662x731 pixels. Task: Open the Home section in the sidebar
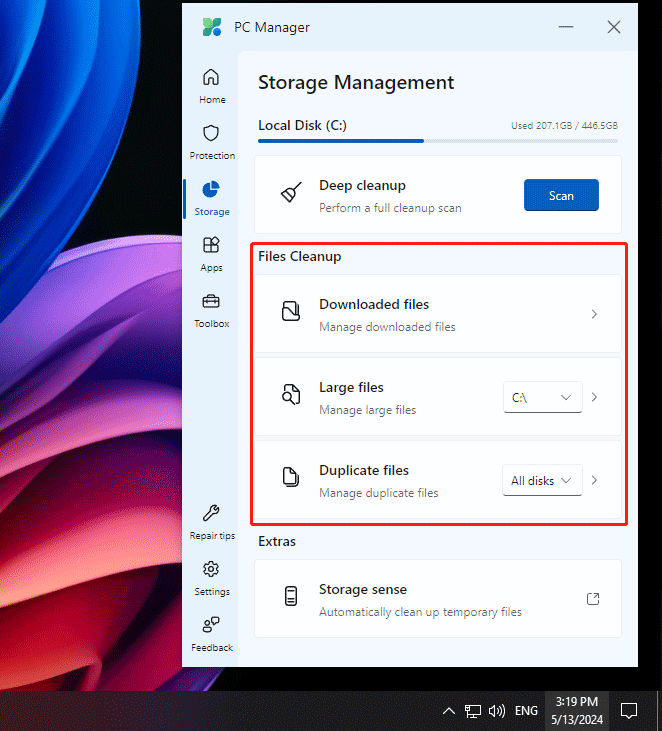tap(212, 86)
